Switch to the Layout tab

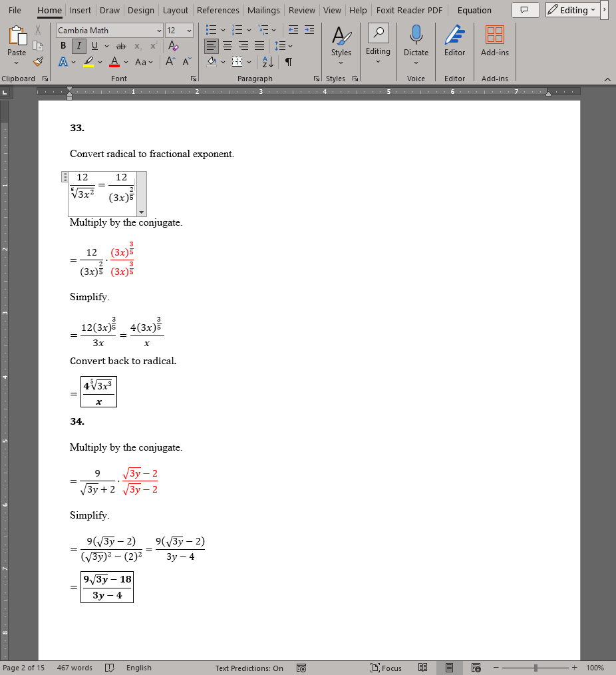pos(176,11)
